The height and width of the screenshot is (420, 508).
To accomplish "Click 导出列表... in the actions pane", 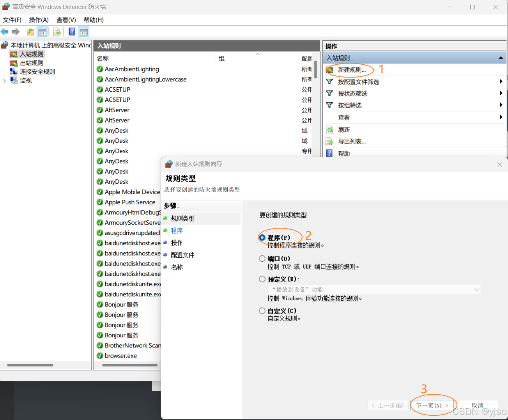I will (x=352, y=142).
